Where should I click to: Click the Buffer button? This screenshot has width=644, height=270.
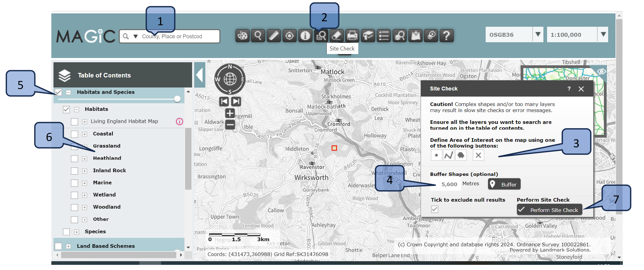504,184
